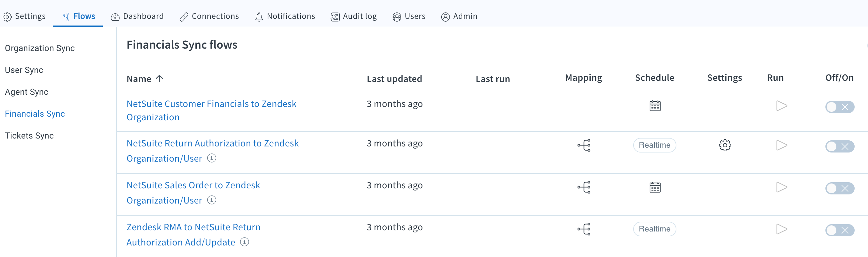
Task: Open the Admin tab
Action: click(459, 16)
